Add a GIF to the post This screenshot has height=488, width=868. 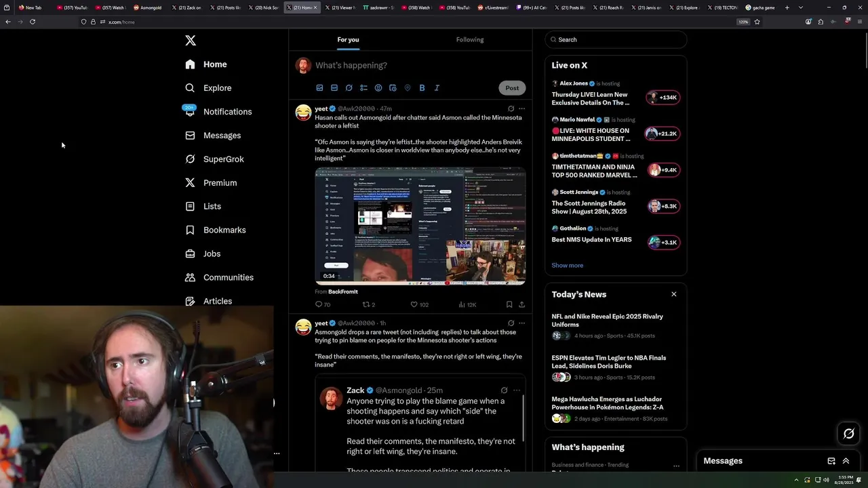point(334,87)
